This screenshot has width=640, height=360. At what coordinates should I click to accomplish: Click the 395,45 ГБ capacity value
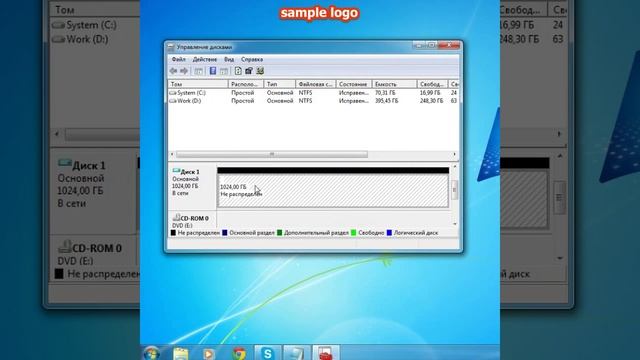tap(387, 101)
